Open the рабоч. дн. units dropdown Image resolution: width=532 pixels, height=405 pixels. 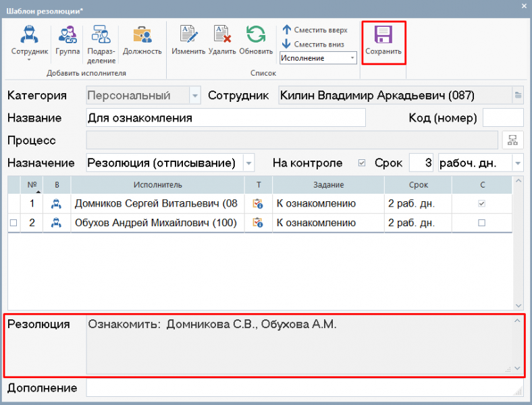click(518, 163)
